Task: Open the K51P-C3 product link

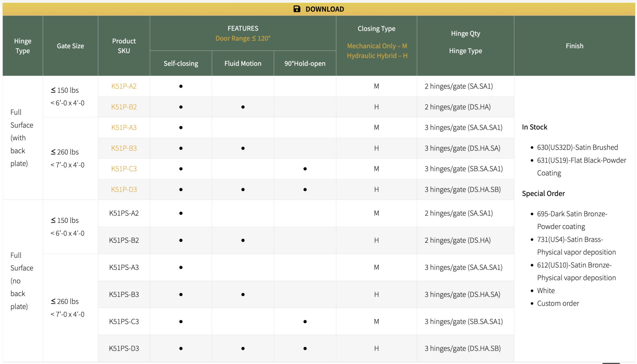Action: [x=124, y=169]
